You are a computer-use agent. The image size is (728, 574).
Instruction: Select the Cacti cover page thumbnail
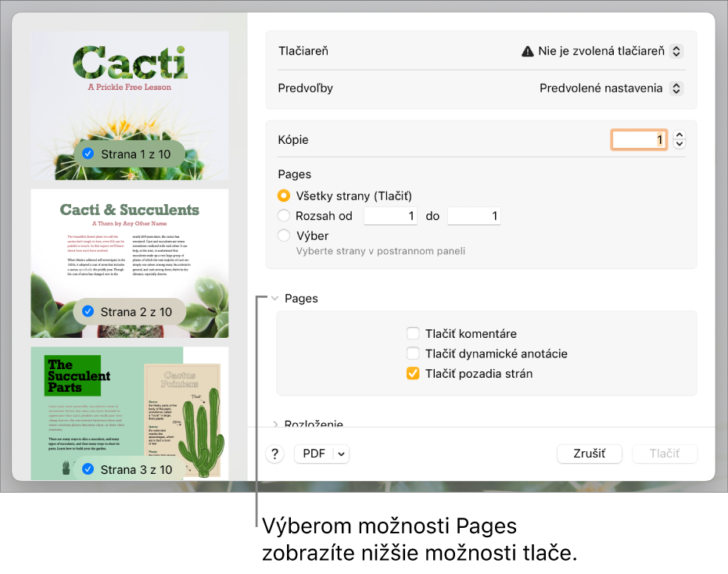(130, 106)
